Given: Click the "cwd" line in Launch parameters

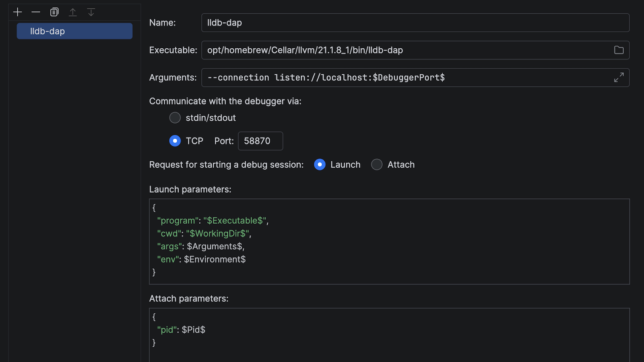Looking at the screenshot, I should pyautogui.click(x=204, y=233).
